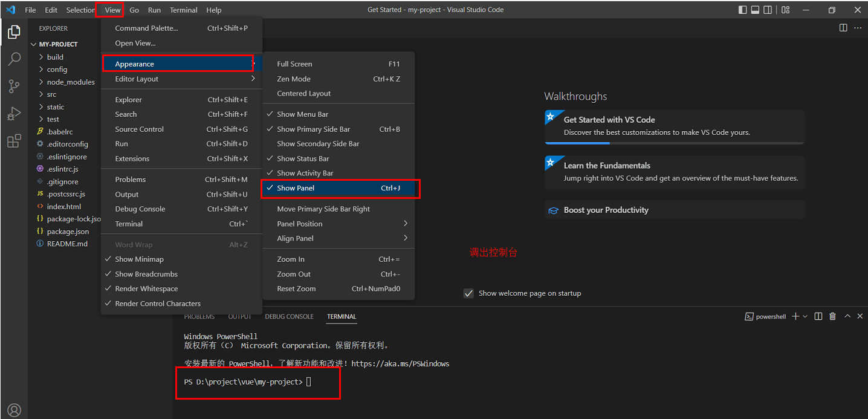Open the Extensions activity bar icon
This screenshot has height=419, width=868.
click(14, 141)
